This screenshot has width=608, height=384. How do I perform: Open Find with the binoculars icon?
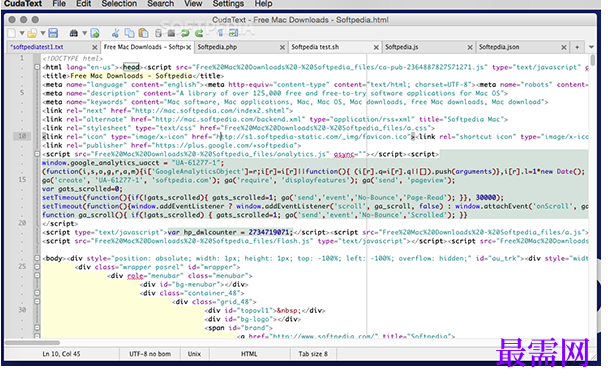click(x=74, y=33)
